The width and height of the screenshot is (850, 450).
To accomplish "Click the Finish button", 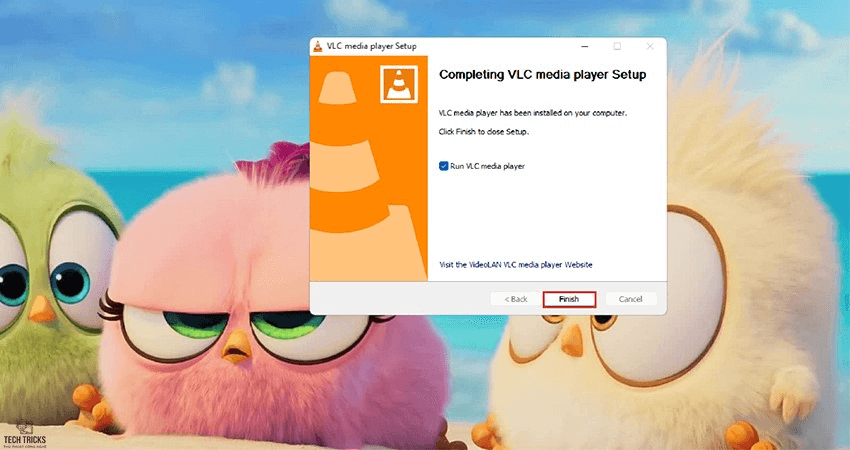I will (x=569, y=299).
